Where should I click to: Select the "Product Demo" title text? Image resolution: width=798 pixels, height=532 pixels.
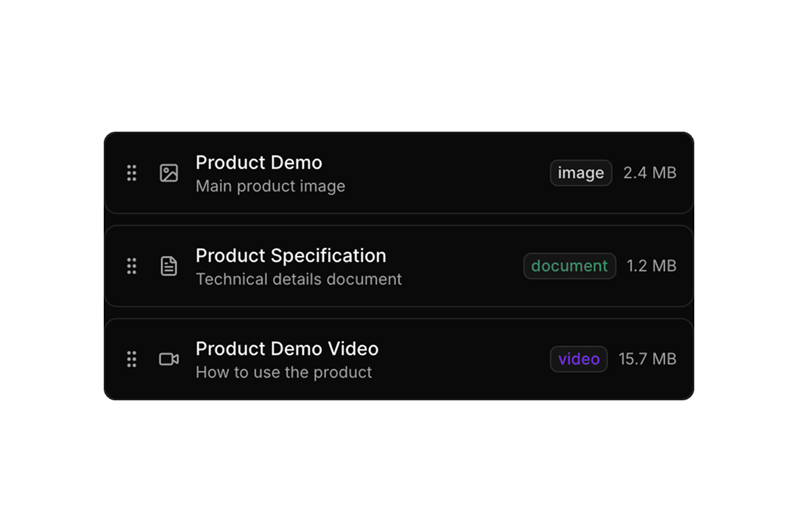click(259, 163)
